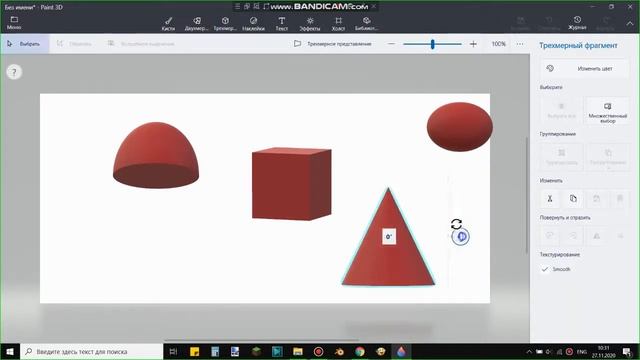Click the zoom slider handle

pos(433,44)
